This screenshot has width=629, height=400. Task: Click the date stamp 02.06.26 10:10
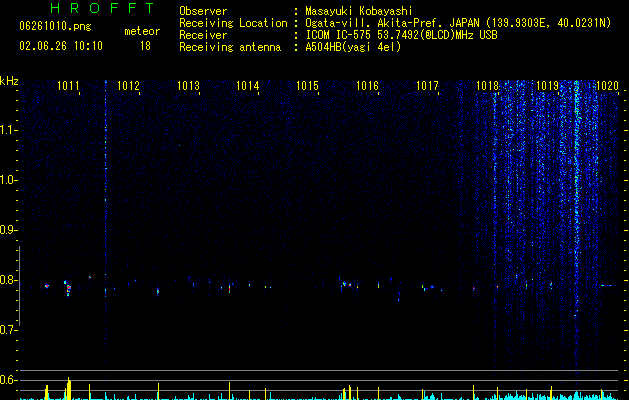point(61,46)
